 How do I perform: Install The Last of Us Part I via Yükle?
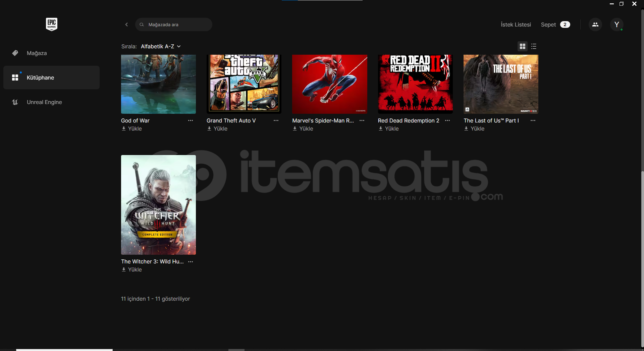click(474, 129)
